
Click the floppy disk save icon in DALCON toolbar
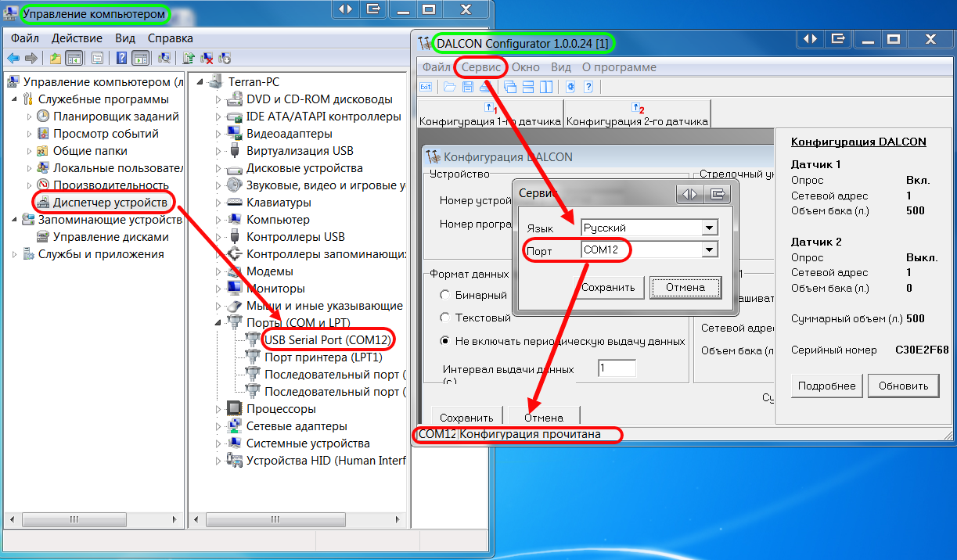[x=467, y=87]
